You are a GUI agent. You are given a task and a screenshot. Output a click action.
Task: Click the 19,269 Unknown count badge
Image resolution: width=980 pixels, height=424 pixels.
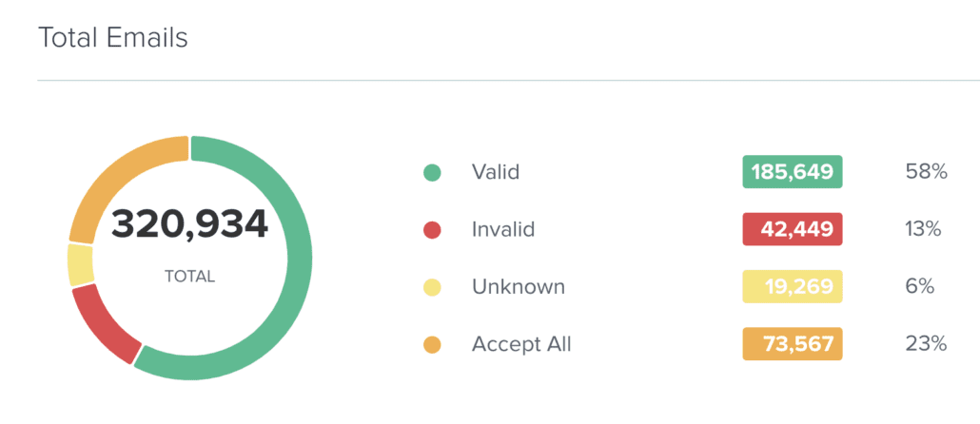[x=793, y=286]
